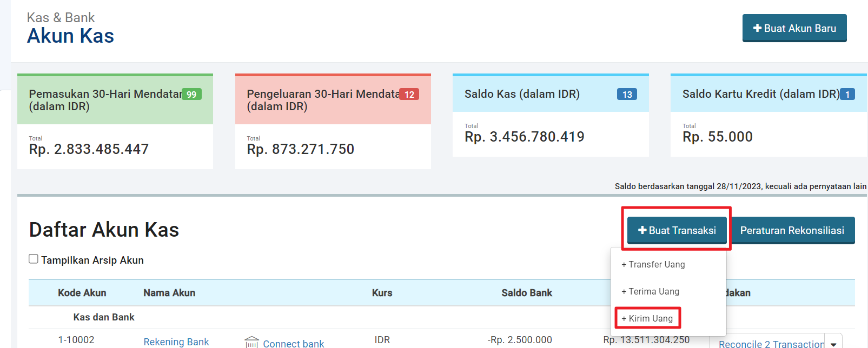The image size is (868, 348).
Task: Click plus icon on Buat Akun Baru button
Action: click(757, 28)
